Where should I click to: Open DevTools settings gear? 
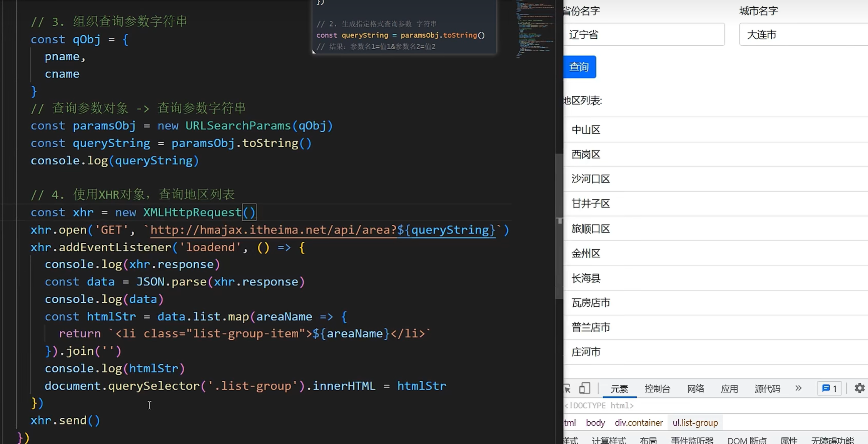click(x=860, y=388)
